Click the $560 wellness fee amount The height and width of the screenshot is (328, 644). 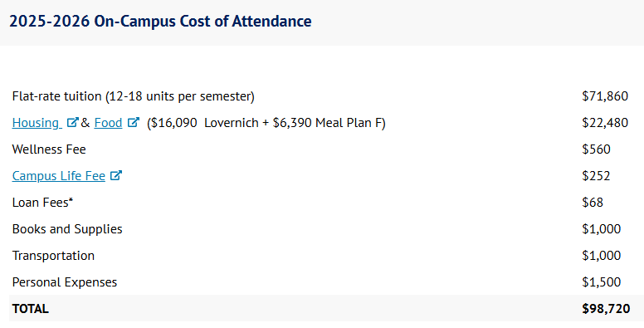[x=596, y=149]
